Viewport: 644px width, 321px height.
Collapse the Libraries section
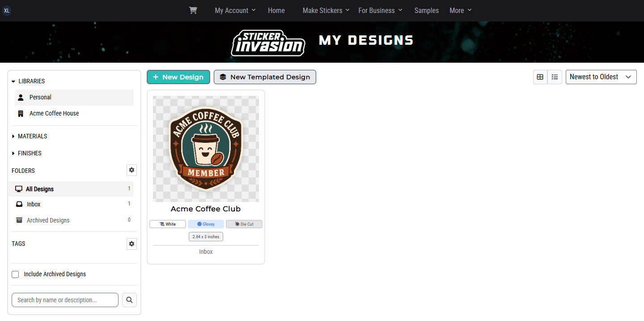click(x=29, y=81)
